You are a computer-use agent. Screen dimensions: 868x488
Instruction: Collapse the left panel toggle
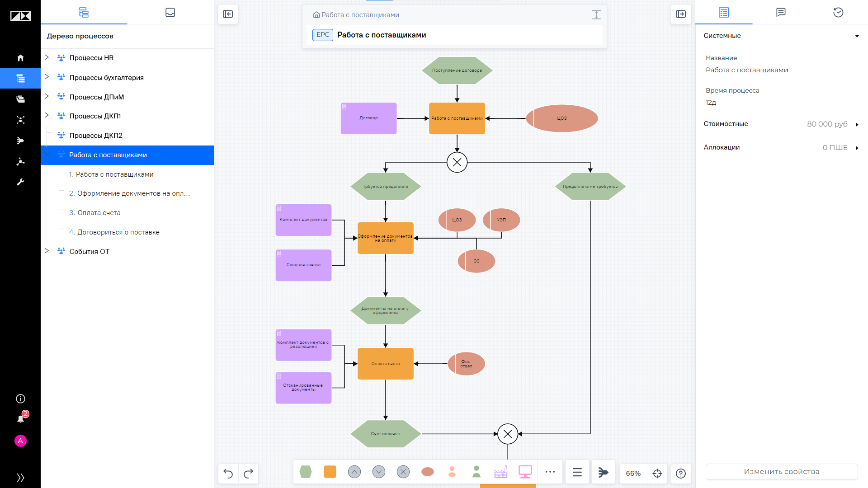tap(228, 14)
